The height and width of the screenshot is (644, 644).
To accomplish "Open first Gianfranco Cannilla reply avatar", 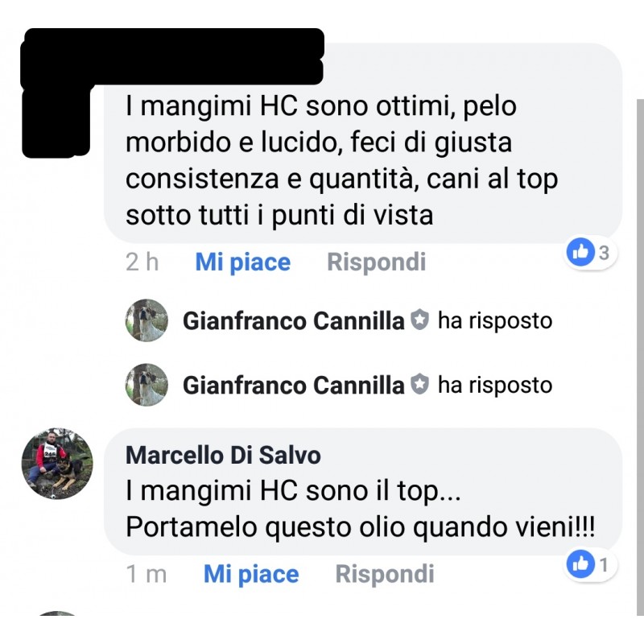I will [147, 320].
